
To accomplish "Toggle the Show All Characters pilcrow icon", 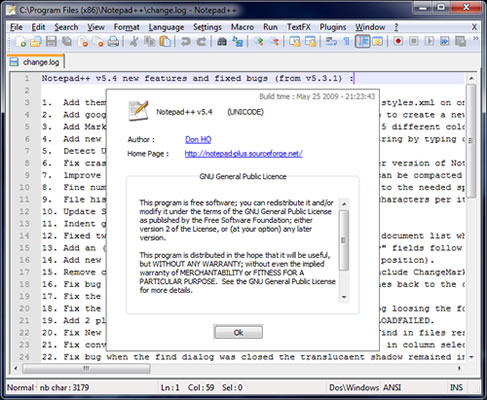I will click(x=347, y=42).
